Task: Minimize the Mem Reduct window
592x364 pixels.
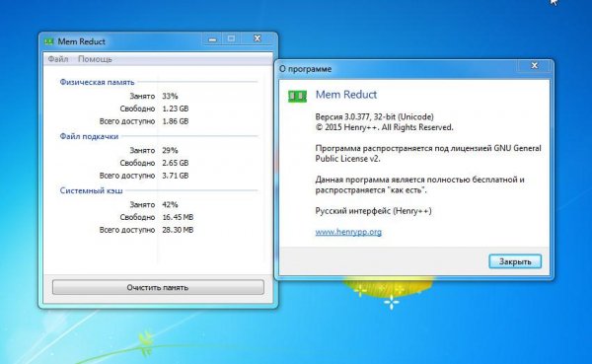Action: click(212, 38)
